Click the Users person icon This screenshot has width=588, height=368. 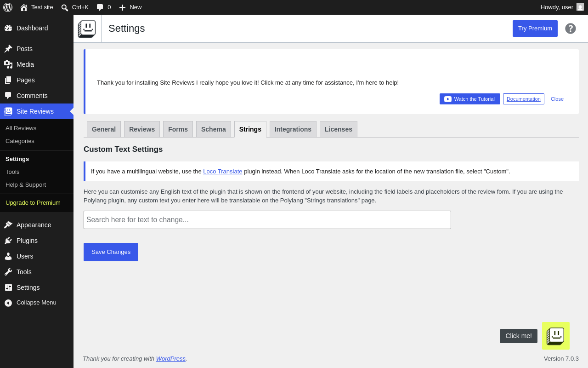pyautogui.click(x=8, y=256)
